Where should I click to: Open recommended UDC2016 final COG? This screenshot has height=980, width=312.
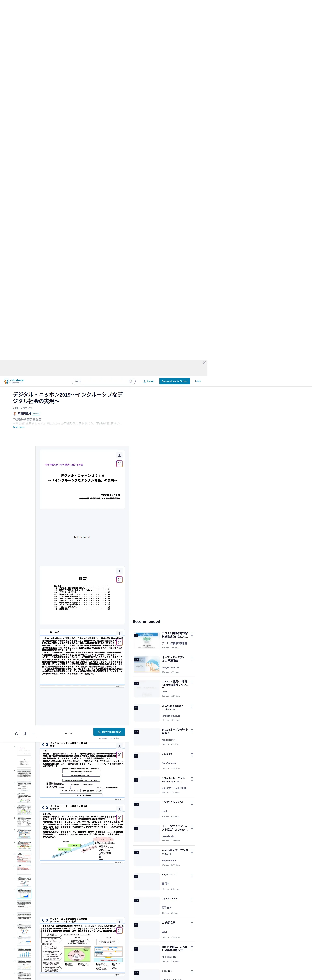(x=172, y=802)
